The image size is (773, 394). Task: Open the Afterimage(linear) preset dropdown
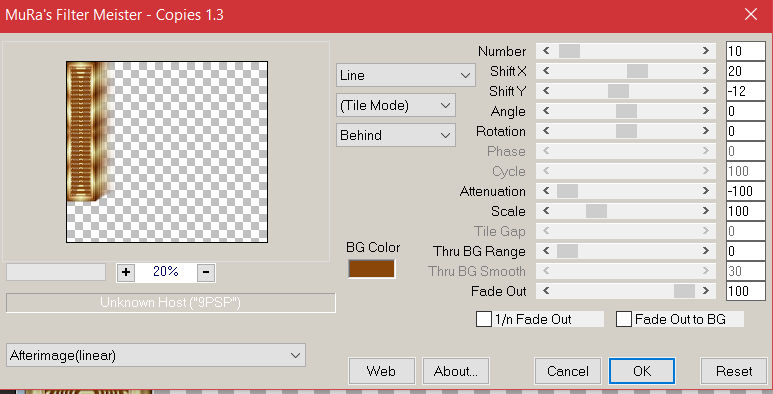pyautogui.click(x=156, y=355)
